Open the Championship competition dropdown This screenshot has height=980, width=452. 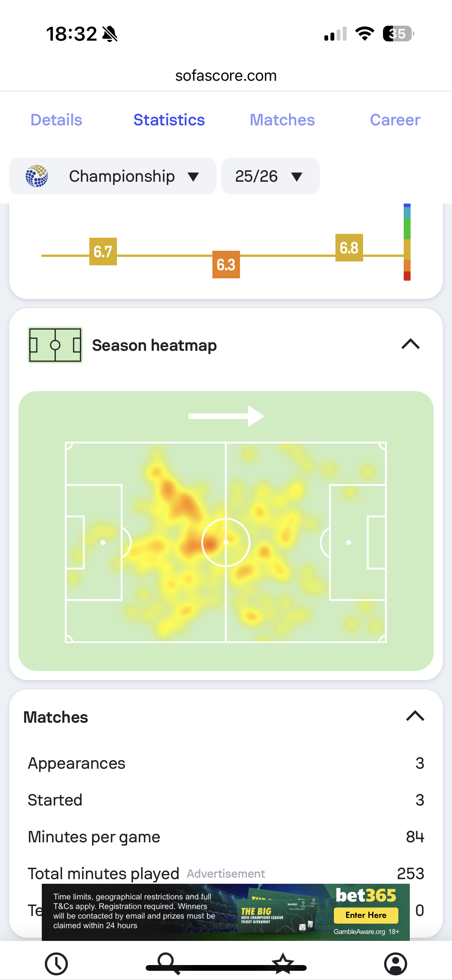coord(113,176)
